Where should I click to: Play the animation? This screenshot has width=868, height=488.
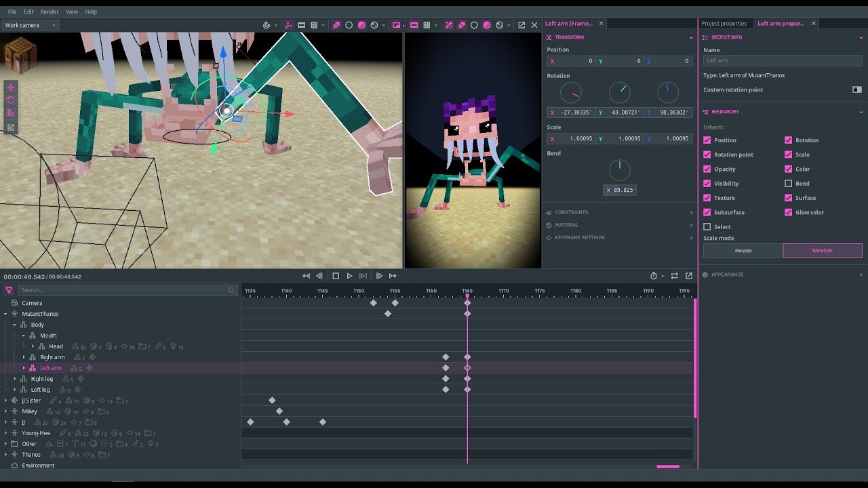coord(349,276)
